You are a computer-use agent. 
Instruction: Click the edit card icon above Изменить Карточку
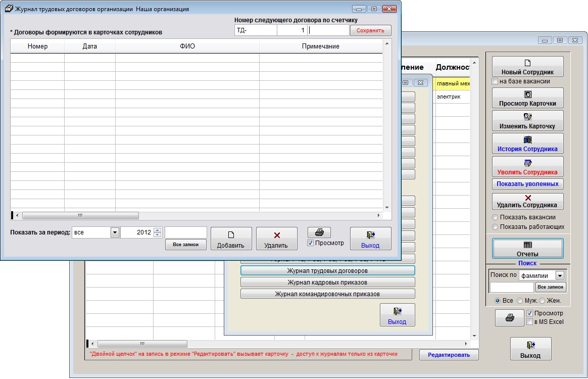coord(527,117)
